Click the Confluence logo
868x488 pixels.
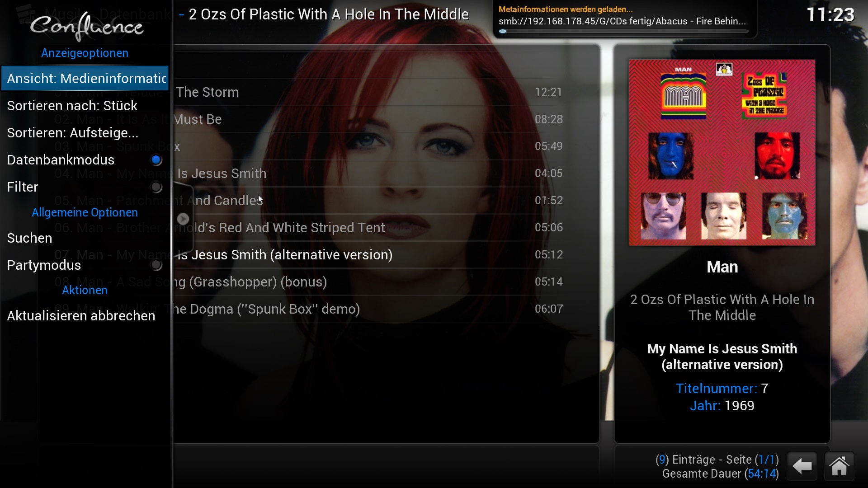click(86, 26)
